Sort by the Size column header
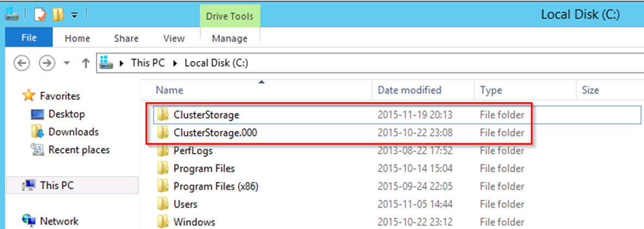644x229 pixels. pyautogui.click(x=590, y=90)
